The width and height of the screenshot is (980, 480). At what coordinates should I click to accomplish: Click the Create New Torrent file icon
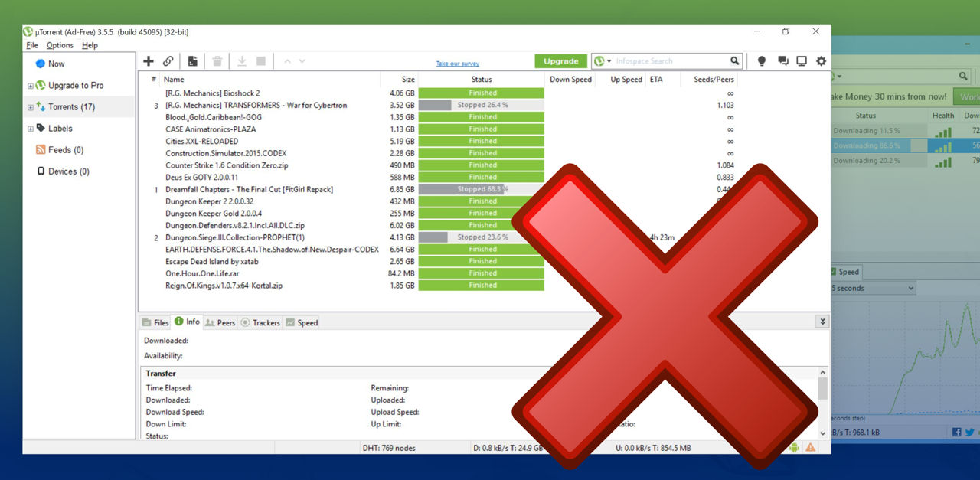tap(193, 61)
